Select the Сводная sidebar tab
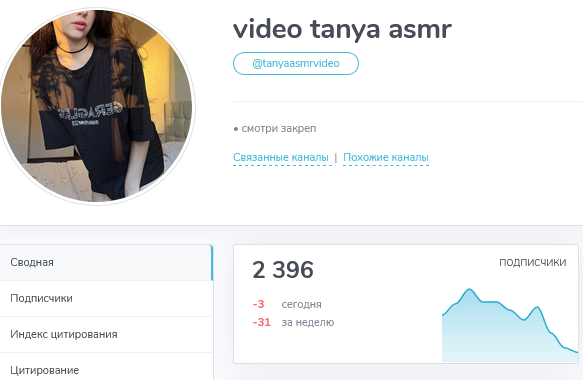 [x=106, y=263]
